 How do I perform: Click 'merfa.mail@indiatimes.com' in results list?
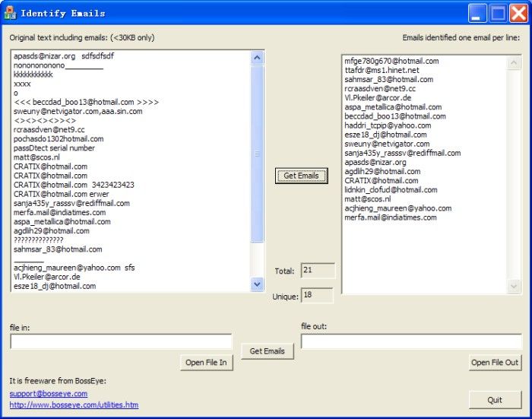click(x=391, y=217)
